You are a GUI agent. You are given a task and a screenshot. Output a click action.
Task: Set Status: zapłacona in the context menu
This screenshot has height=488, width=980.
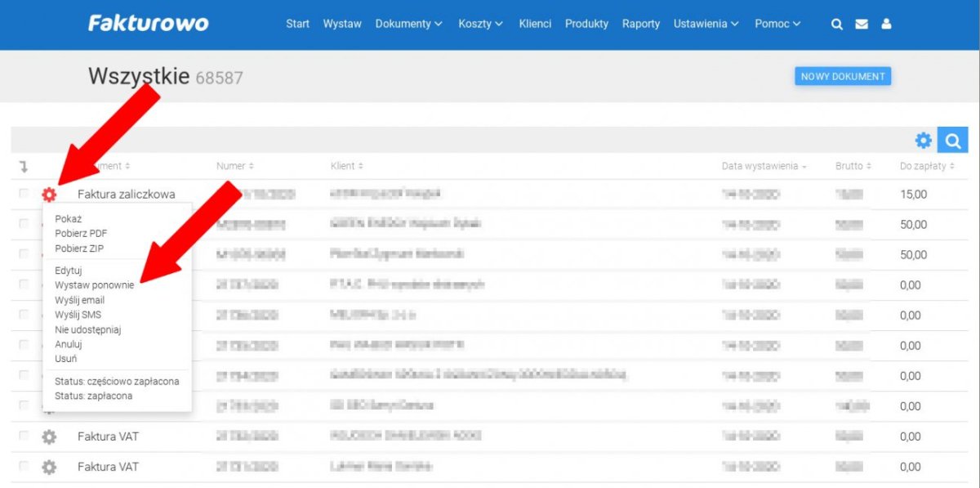94,396
